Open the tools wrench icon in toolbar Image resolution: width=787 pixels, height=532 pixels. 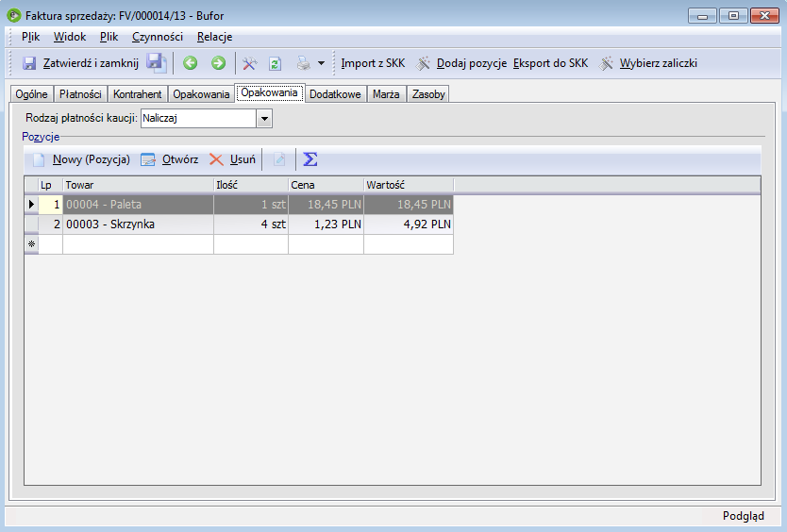pos(249,64)
